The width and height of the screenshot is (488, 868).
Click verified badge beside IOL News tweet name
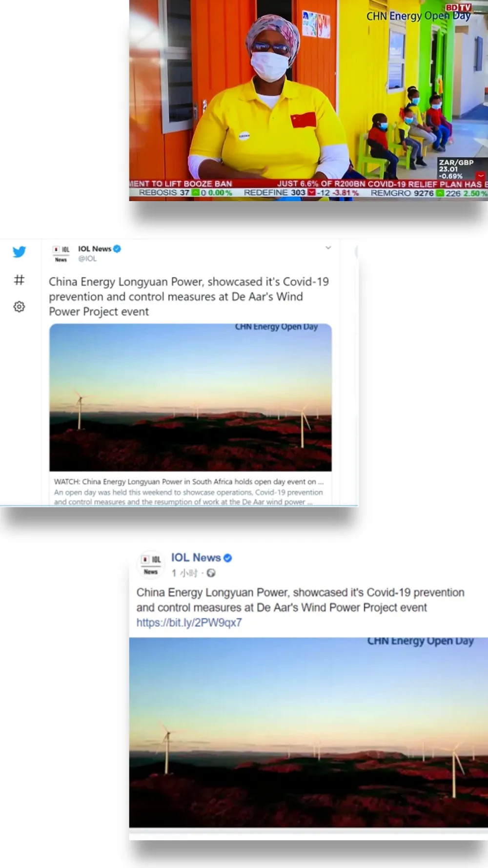(117, 248)
